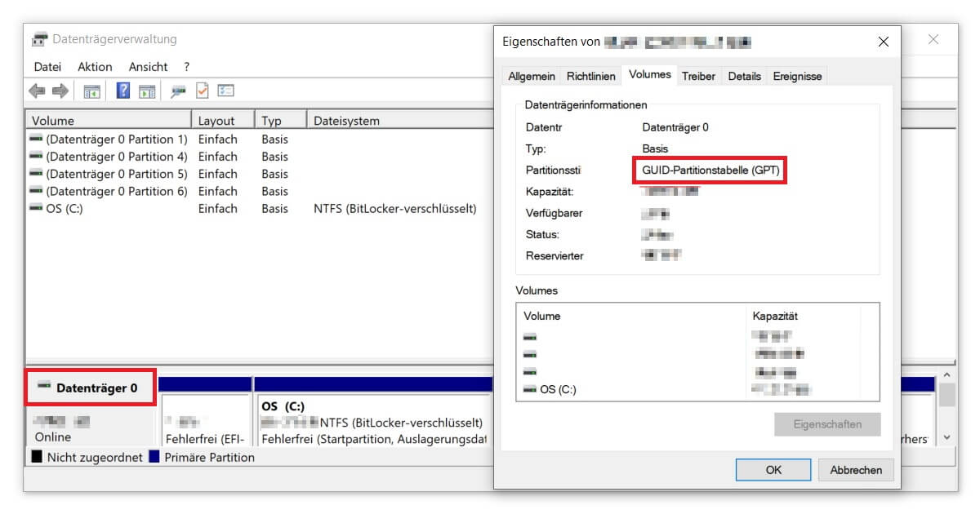This screenshot has height=514, width=980.
Task: Open the properties dialog toolbar icon
Action: pos(228,91)
